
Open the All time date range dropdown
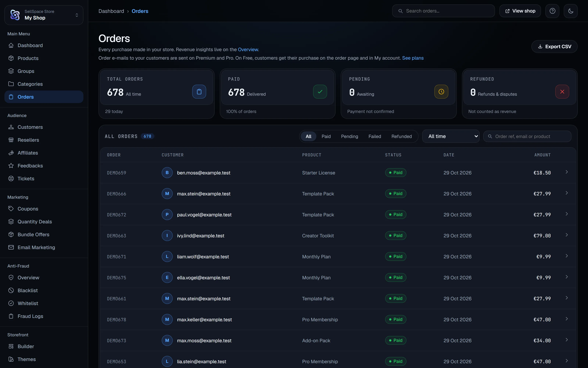(x=451, y=136)
